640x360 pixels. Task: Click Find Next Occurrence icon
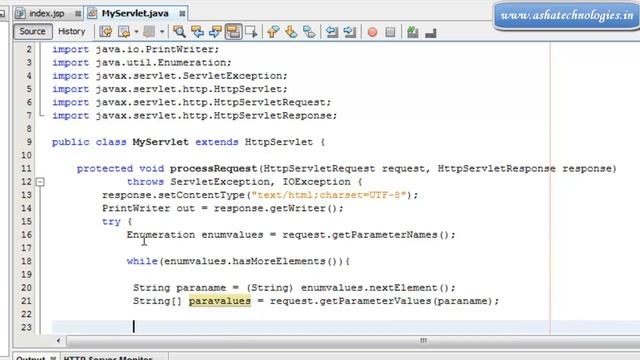(x=215, y=32)
